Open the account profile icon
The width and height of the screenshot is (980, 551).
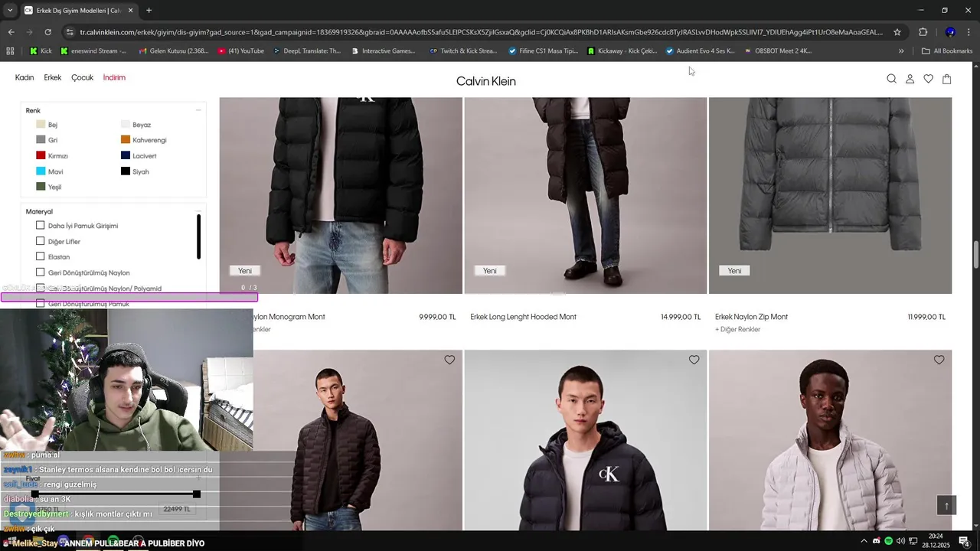(x=910, y=79)
